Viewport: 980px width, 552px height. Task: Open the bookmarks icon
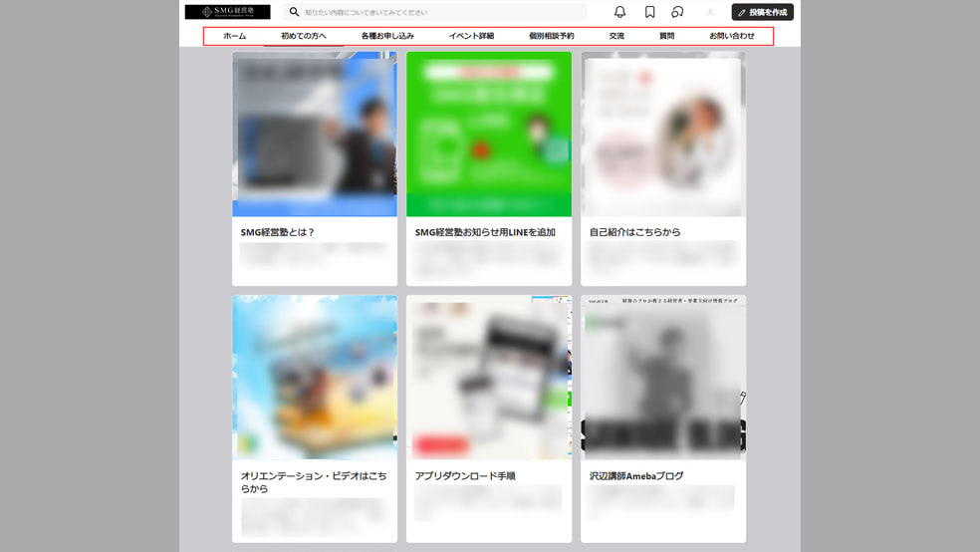coord(650,12)
